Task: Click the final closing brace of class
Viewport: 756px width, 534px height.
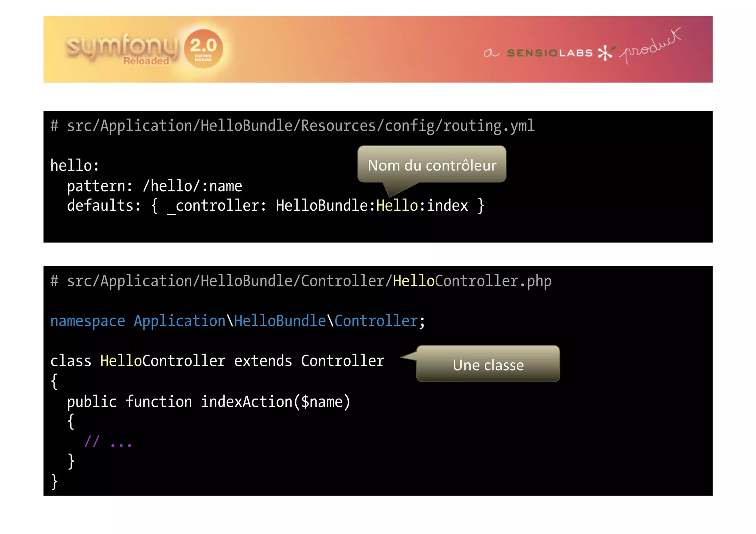Action: (x=54, y=482)
